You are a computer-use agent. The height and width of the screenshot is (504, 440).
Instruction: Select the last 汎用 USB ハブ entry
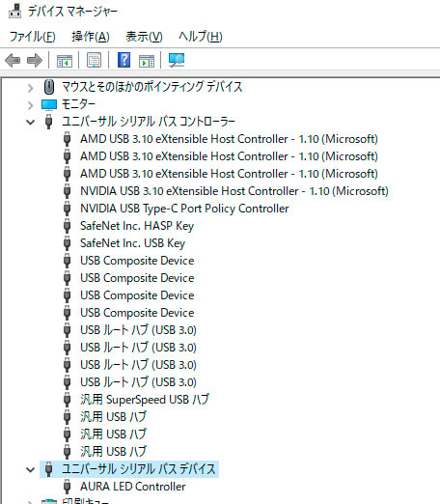(x=114, y=452)
